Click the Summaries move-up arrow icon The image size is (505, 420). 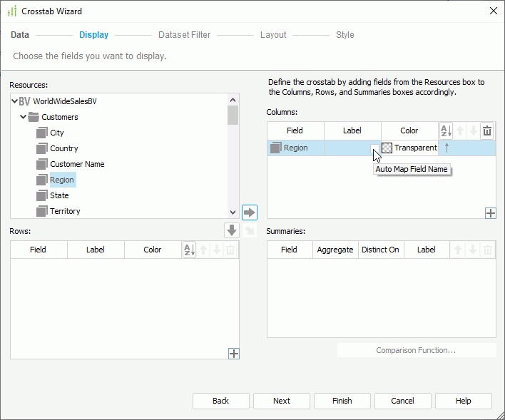458,250
